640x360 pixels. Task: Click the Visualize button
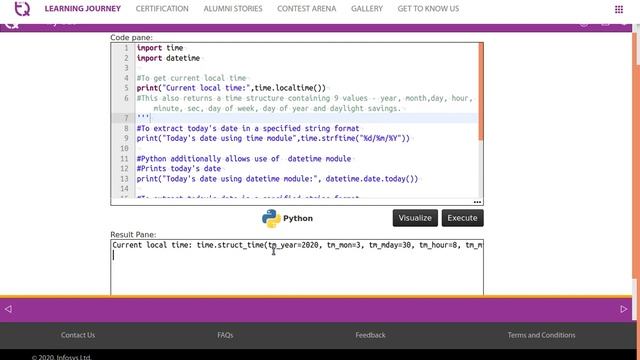point(415,218)
